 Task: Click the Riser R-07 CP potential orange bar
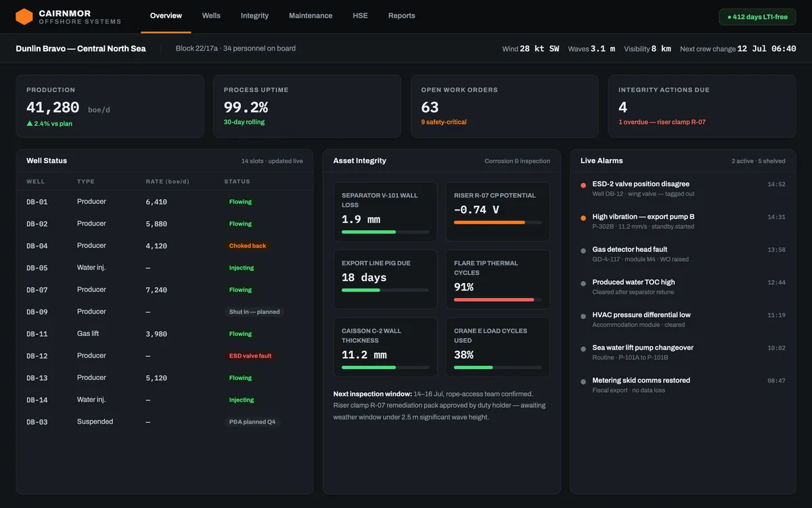pos(497,222)
